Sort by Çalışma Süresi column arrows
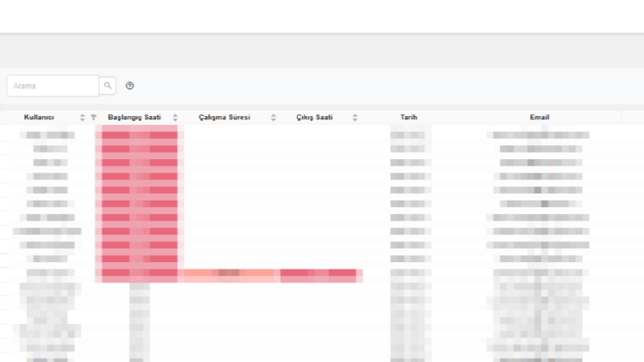 click(x=273, y=118)
